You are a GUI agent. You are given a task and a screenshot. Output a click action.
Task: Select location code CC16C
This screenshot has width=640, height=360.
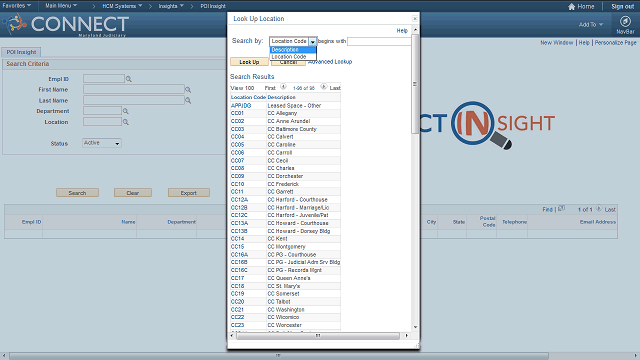239,270
